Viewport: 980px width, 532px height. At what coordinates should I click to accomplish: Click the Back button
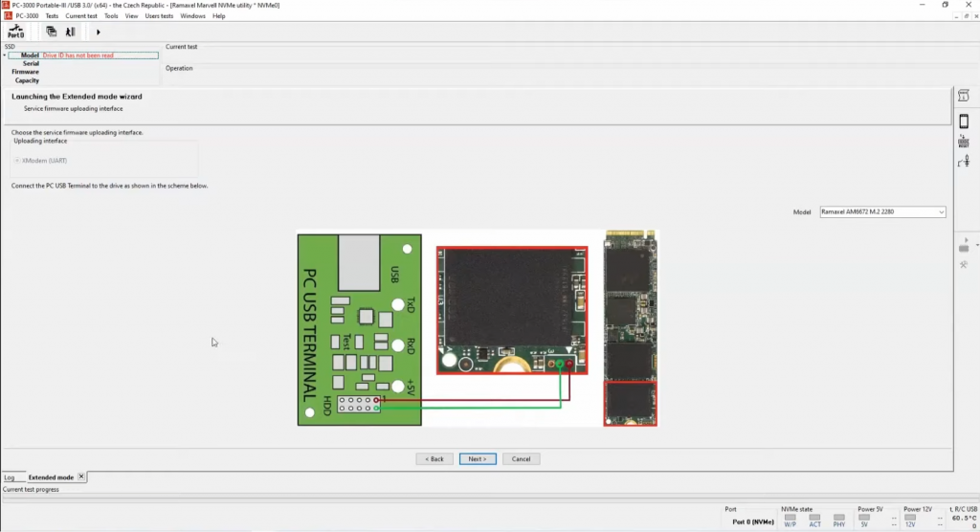pyautogui.click(x=434, y=459)
